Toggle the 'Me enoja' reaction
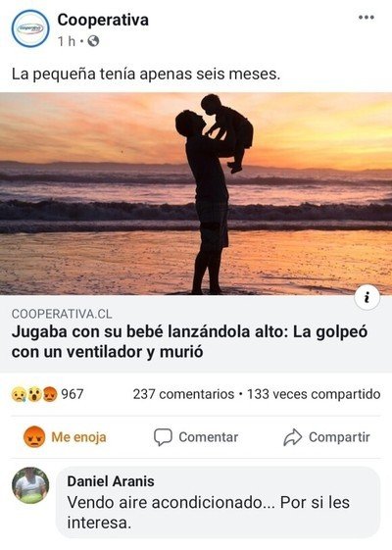Viewport: 392px width, 550px height. click(x=65, y=437)
